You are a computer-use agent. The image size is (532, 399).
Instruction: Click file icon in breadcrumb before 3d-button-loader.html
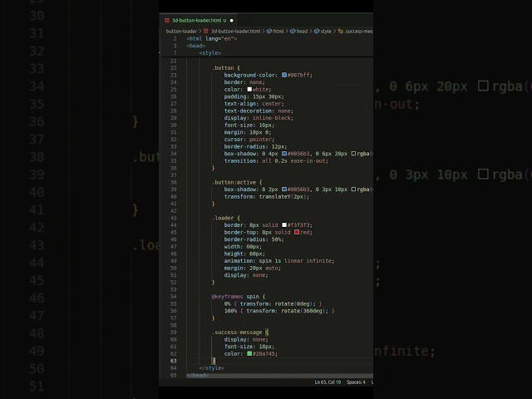(x=206, y=32)
